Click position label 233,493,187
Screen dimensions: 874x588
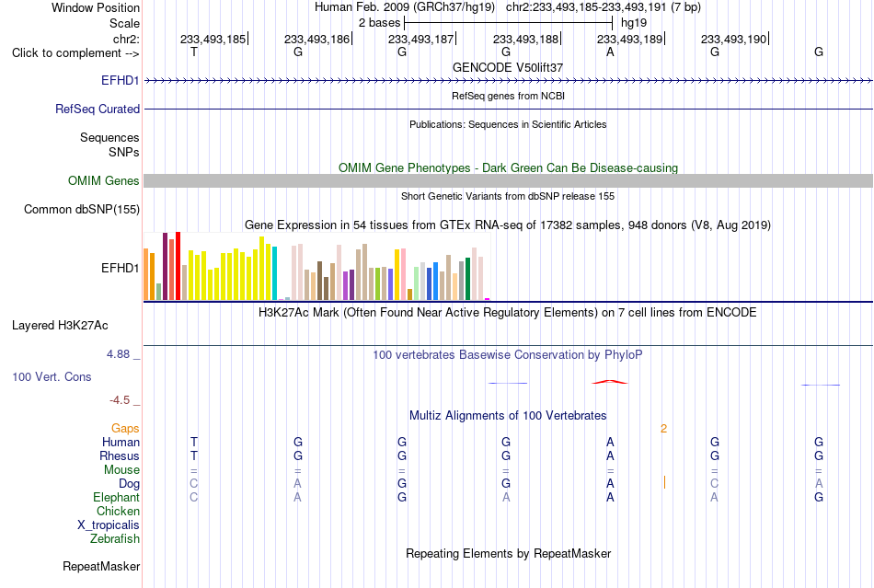pyautogui.click(x=420, y=39)
